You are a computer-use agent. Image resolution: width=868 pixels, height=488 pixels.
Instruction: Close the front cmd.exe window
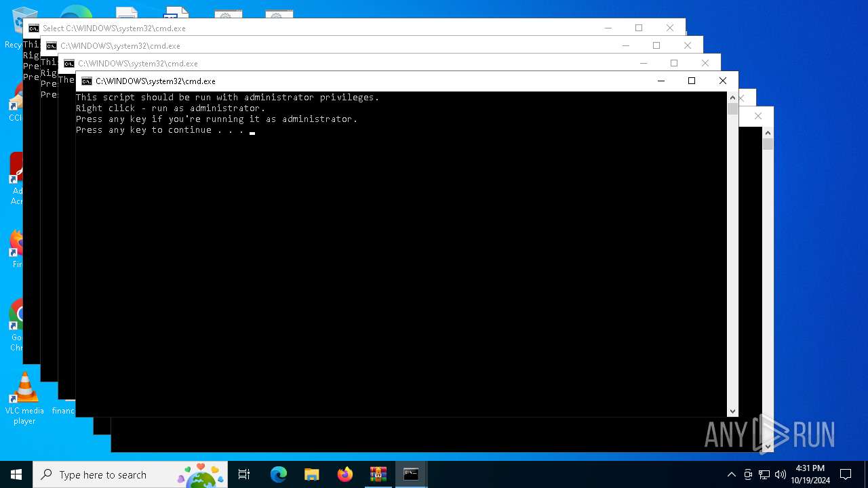[x=723, y=81]
